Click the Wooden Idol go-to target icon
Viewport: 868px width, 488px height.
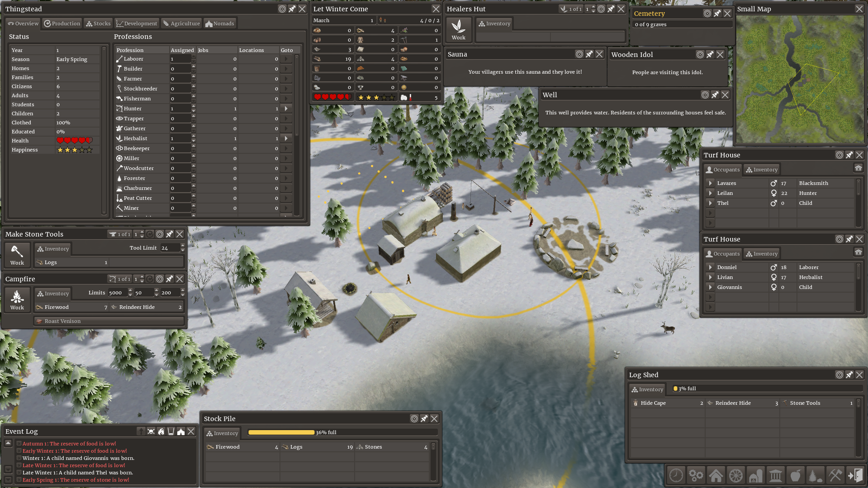coord(700,55)
